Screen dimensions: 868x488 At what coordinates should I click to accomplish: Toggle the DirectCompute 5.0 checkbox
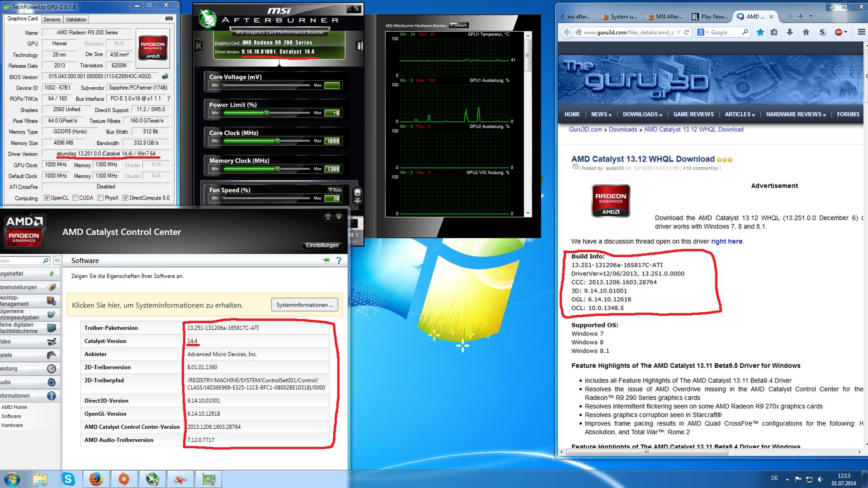pyautogui.click(x=125, y=198)
